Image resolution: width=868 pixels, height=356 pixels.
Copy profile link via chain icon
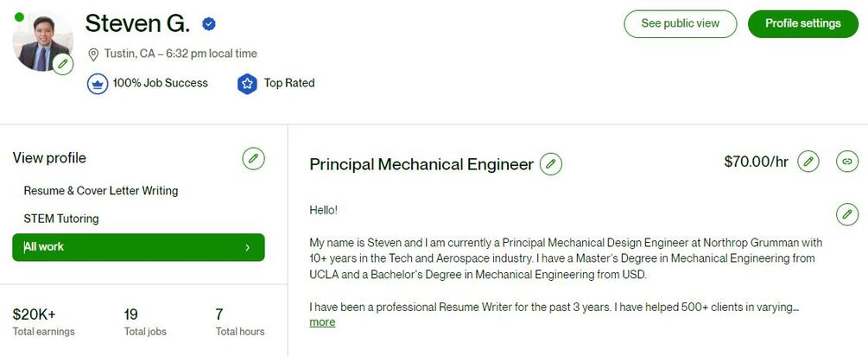(847, 161)
